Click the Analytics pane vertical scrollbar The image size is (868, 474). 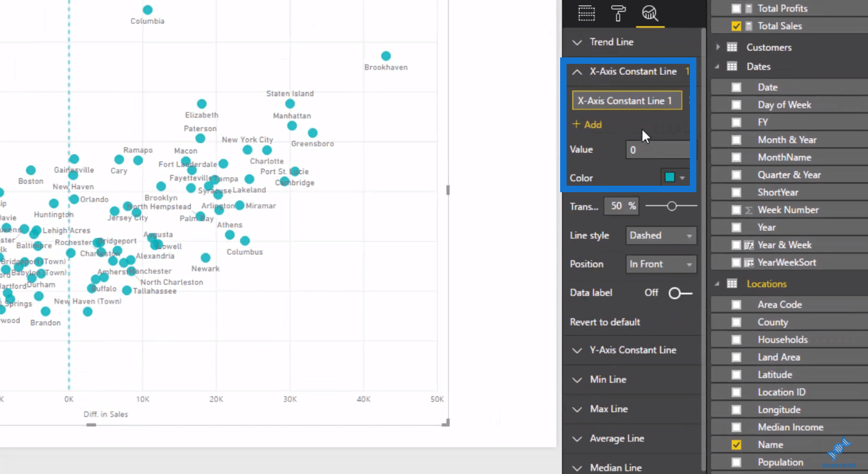pos(703,248)
